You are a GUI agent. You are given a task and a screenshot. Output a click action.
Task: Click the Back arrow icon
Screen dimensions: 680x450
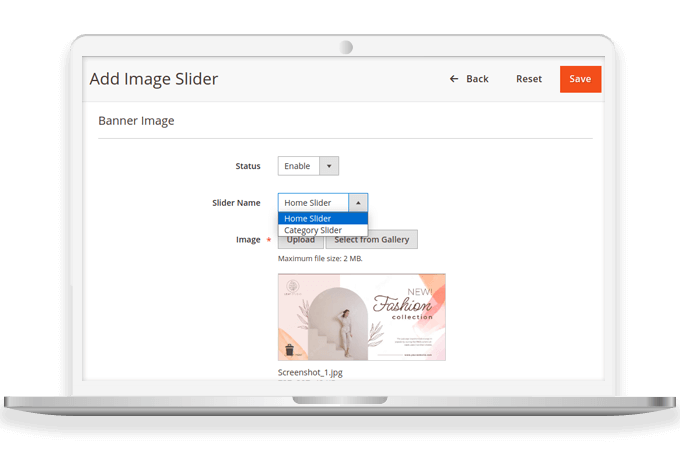[454, 79]
